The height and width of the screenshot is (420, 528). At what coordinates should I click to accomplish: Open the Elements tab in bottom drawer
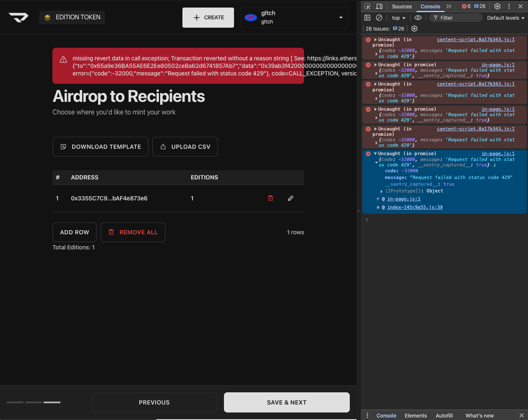tap(416, 415)
